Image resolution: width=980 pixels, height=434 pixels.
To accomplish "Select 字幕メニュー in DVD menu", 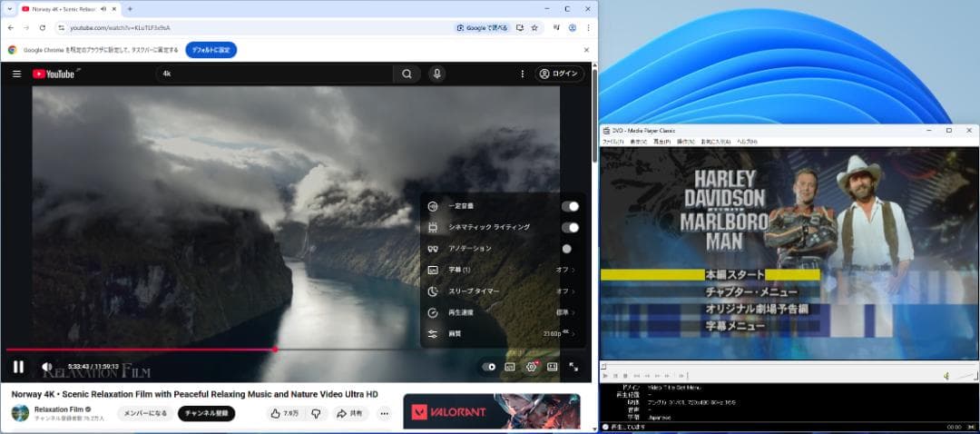I will 735,326.
